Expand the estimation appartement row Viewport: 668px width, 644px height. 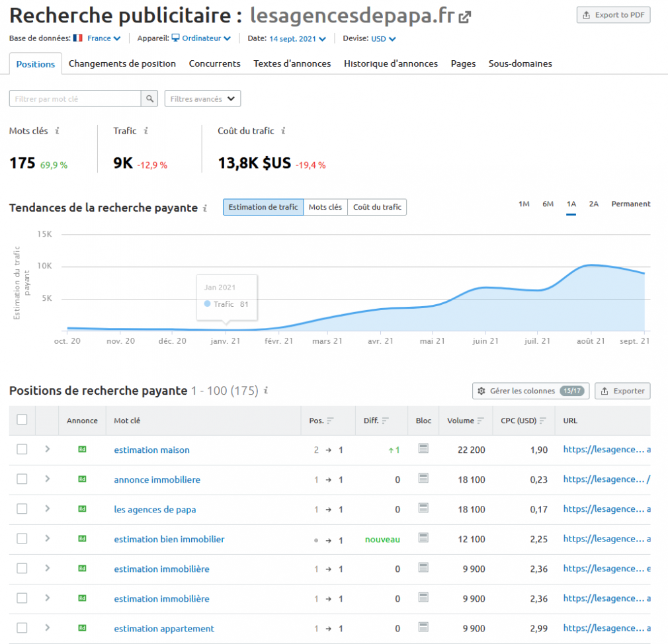tap(47, 628)
